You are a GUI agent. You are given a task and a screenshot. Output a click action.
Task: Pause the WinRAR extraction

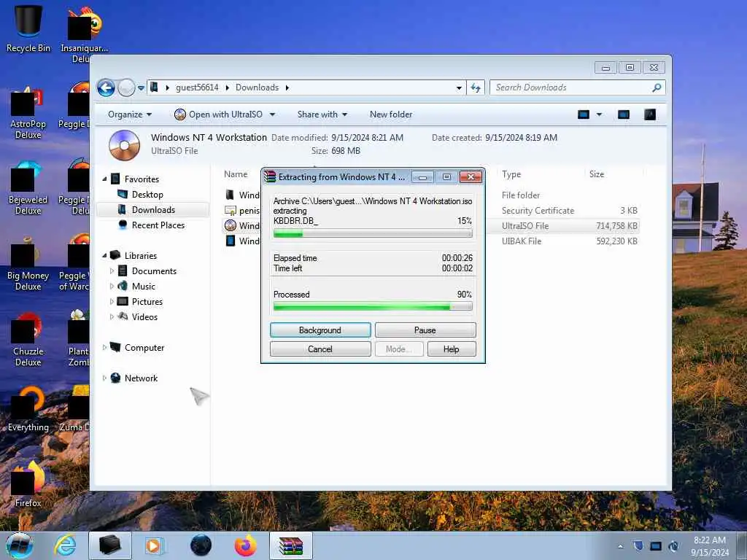425,330
